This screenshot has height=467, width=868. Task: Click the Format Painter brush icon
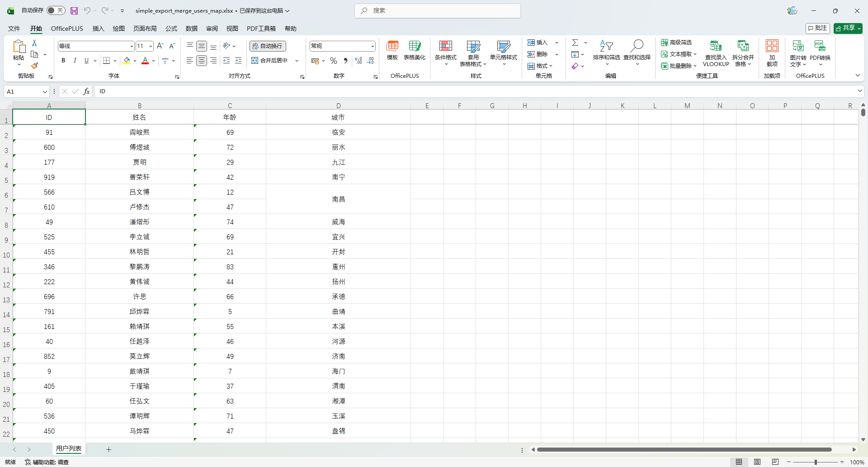[34, 66]
